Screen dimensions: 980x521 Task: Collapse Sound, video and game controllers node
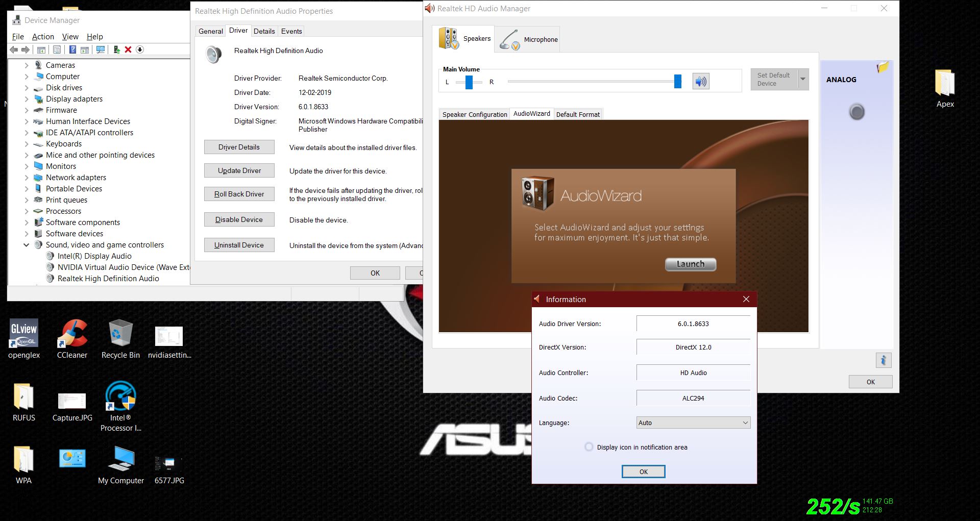27,245
